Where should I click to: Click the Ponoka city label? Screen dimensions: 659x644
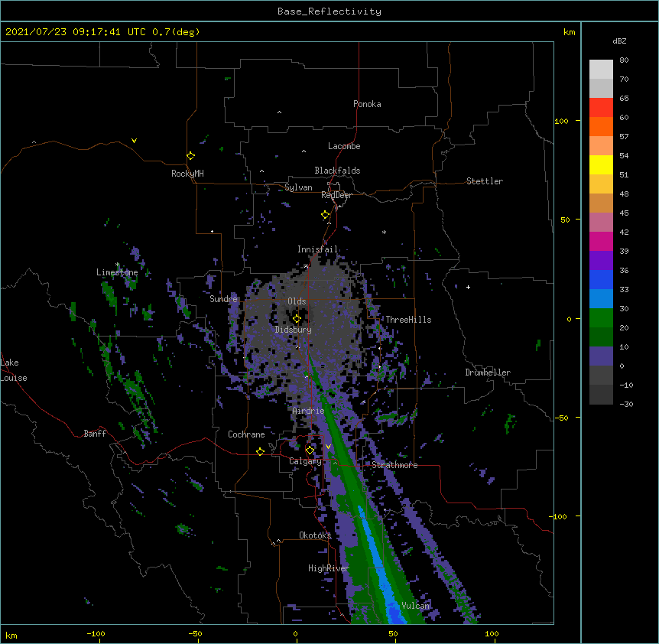tap(367, 104)
